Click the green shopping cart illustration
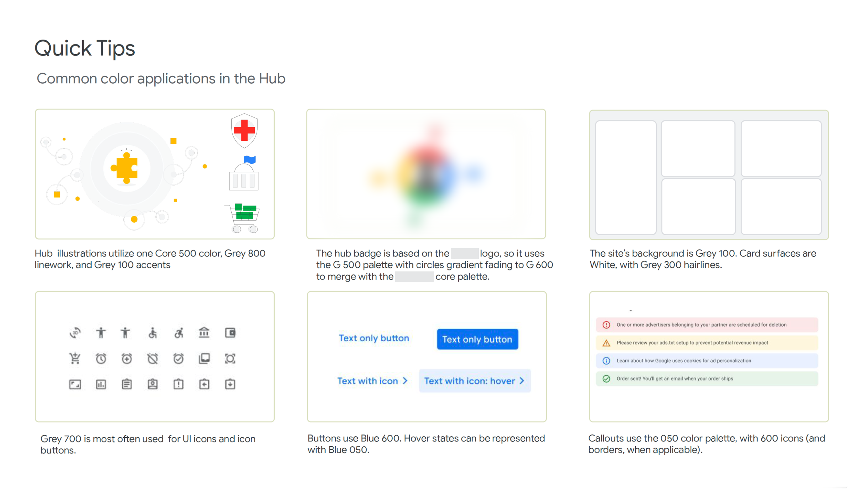The width and height of the screenshot is (868, 489). click(244, 217)
